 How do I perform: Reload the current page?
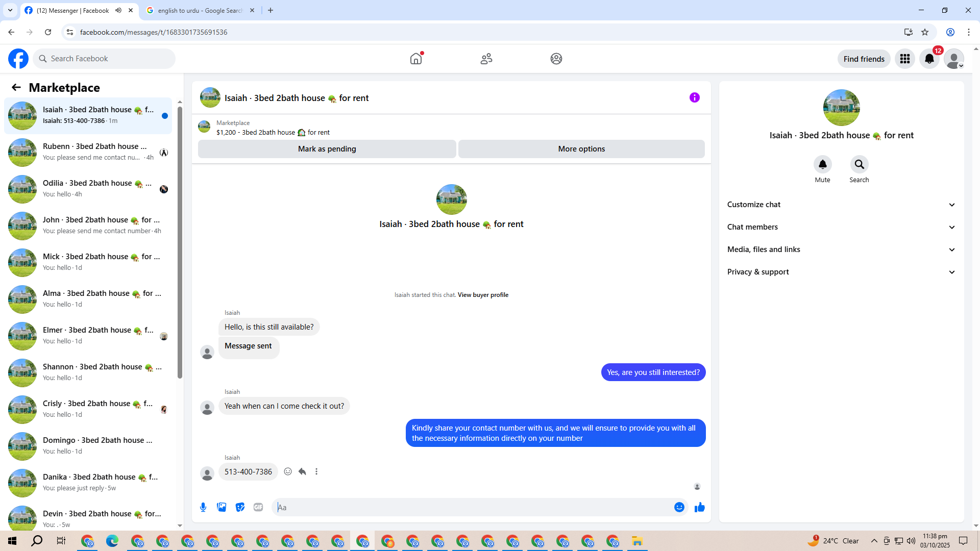(x=48, y=32)
